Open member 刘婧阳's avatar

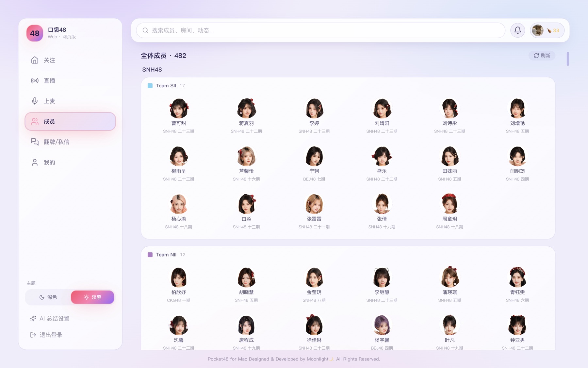click(x=382, y=108)
